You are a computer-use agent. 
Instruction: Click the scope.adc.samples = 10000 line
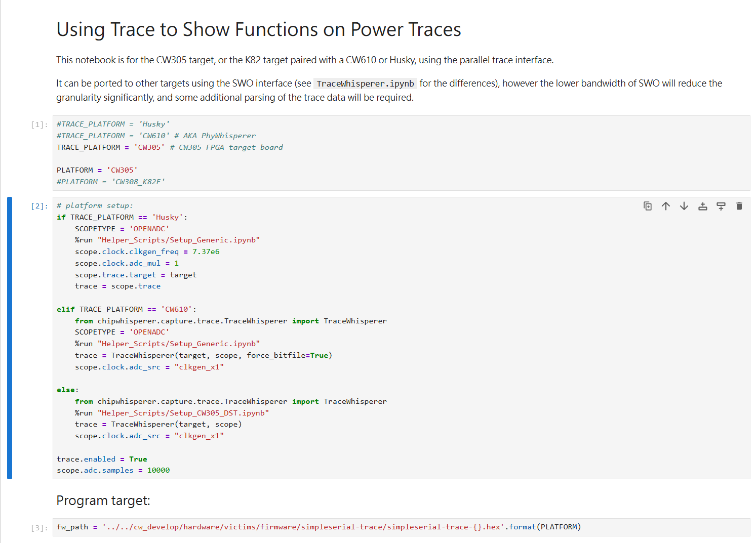click(113, 470)
